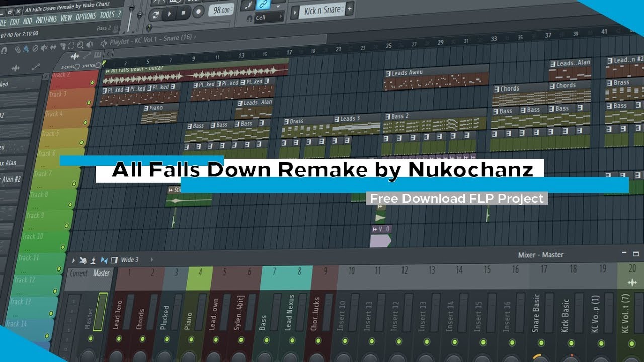Mute the Snare Basic mixer track LED
This screenshot has width=644, height=362.
coord(541,343)
